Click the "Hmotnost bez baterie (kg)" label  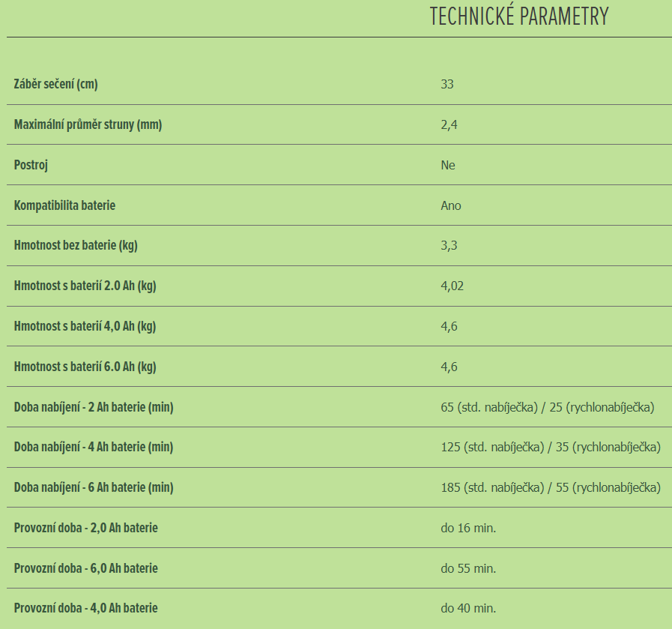point(76,245)
